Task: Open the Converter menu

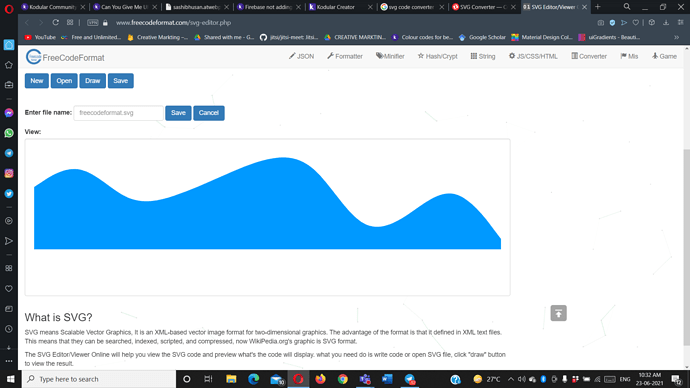Action: click(x=589, y=56)
